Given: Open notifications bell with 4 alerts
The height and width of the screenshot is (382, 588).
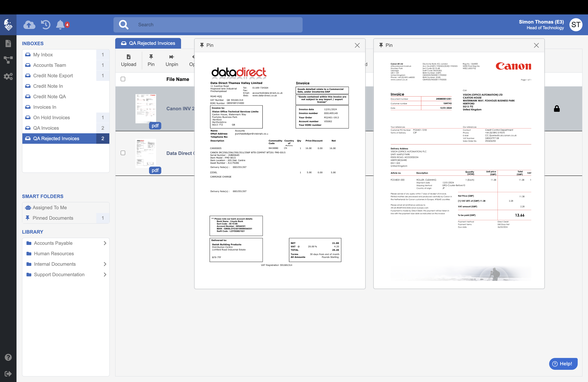Looking at the screenshot, I should 61,25.
